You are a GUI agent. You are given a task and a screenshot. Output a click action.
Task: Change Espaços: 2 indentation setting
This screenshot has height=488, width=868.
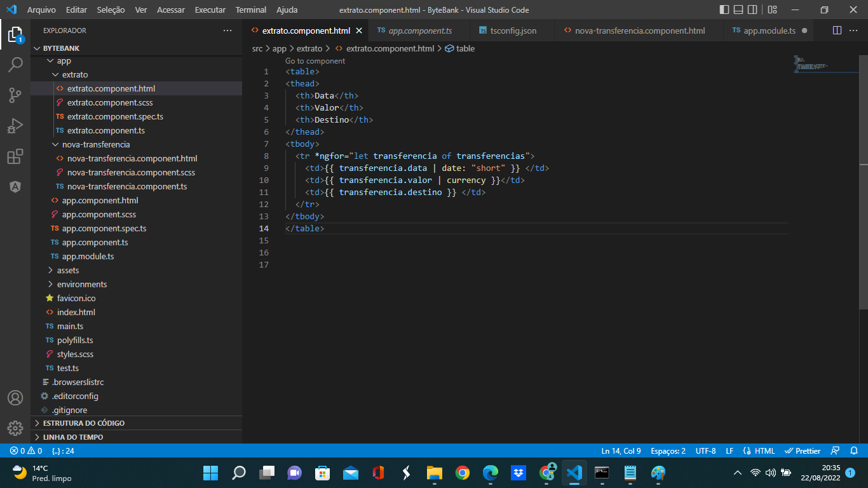click(x=668, y=451)
